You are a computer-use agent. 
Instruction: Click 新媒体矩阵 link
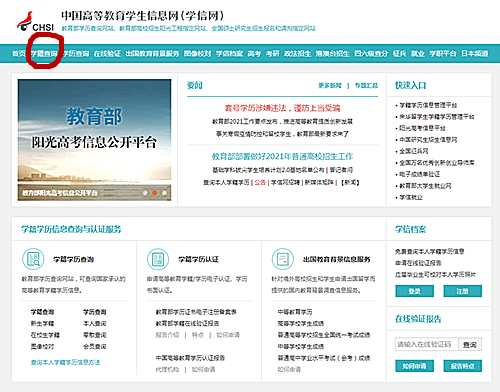click(319, 182)
